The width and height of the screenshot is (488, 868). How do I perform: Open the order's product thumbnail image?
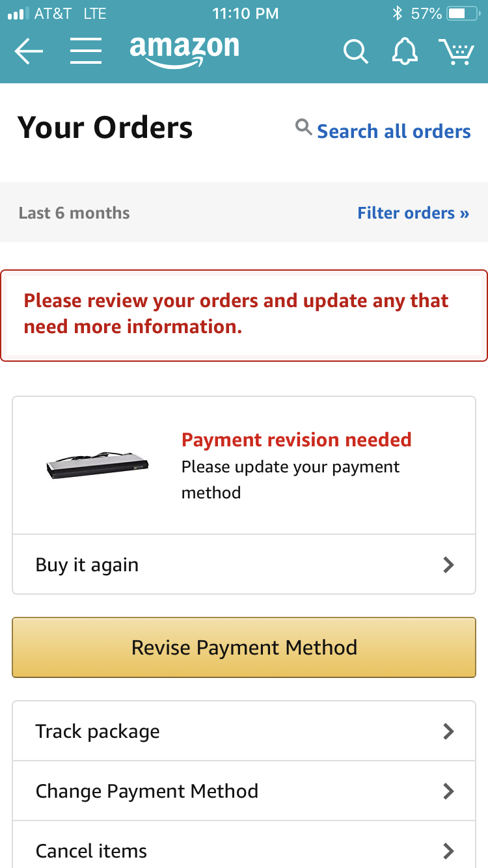[x=98, y=465]
